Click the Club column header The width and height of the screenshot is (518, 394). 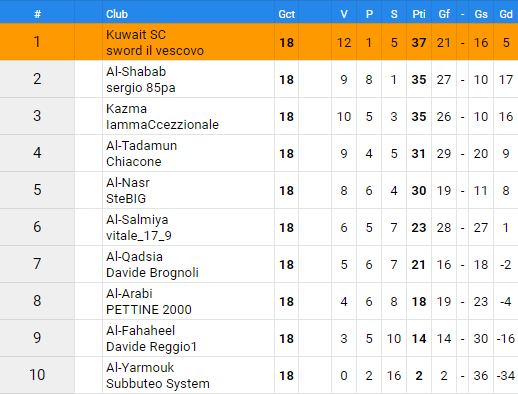117,14
